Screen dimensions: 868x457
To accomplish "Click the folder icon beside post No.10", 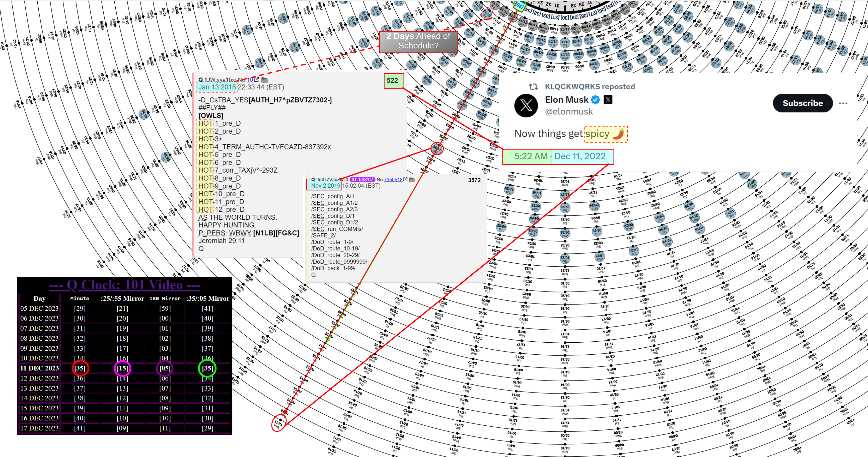I will coord(264,80).
